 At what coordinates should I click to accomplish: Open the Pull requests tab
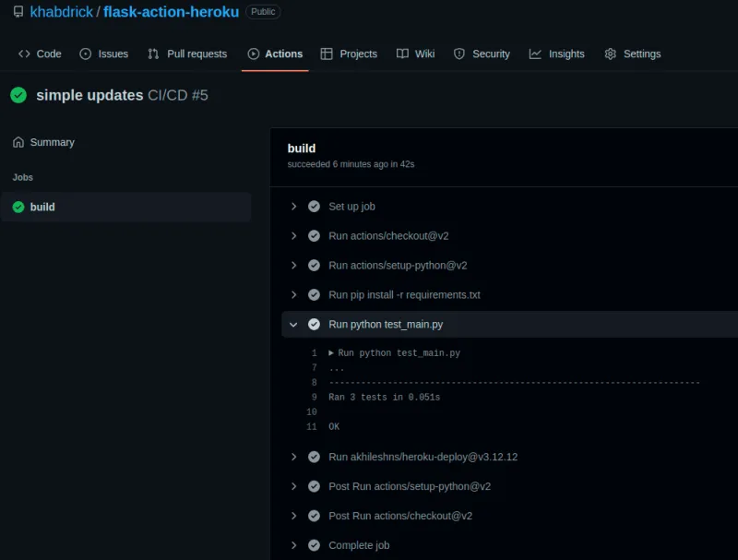pos(187,54)
